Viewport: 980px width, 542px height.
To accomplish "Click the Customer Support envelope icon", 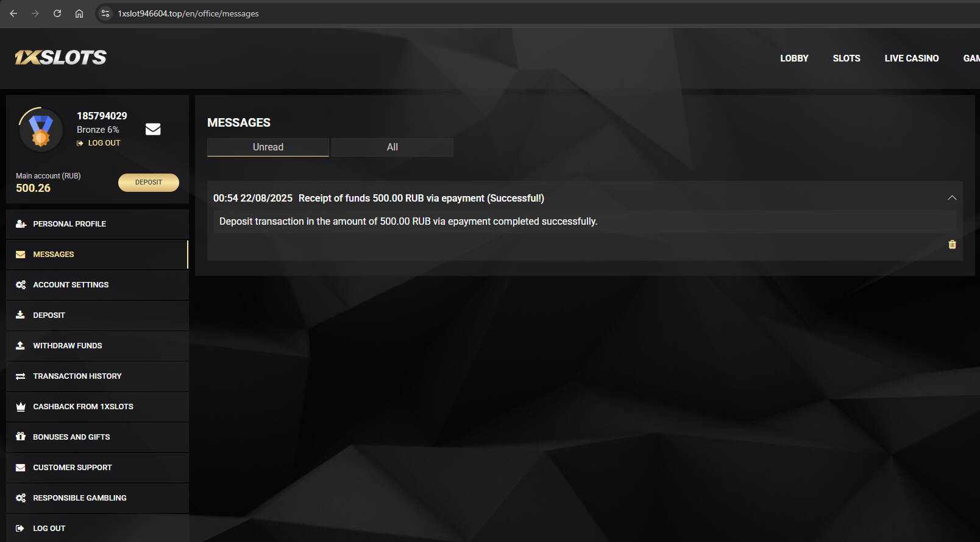I will coord(21,468).
